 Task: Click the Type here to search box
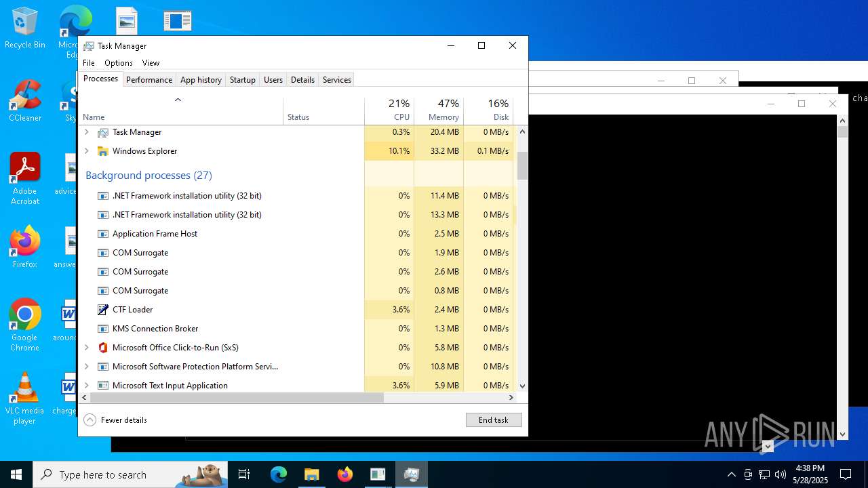130,474
